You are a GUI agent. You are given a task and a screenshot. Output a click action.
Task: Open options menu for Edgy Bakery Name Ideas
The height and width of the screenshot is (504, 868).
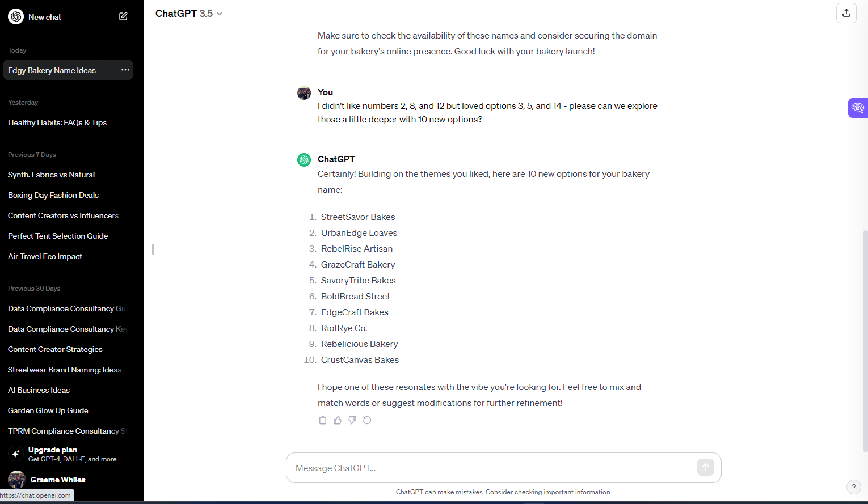125,70
